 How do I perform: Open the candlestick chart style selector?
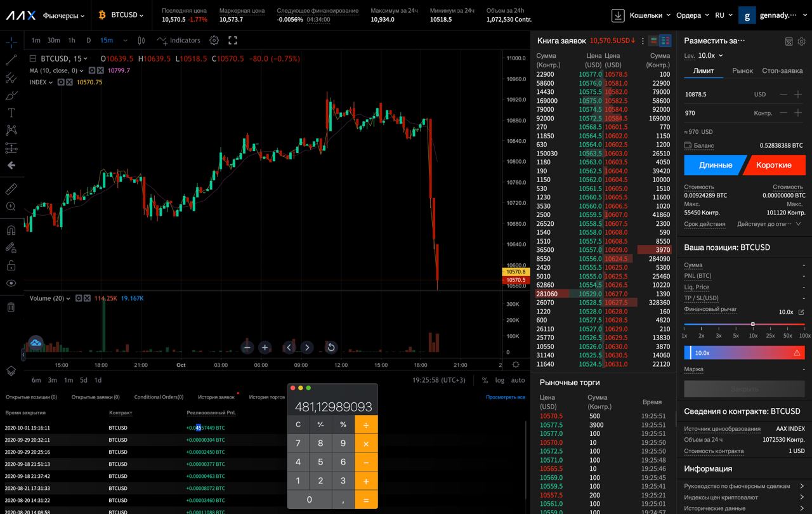click(x=141, y=40)
